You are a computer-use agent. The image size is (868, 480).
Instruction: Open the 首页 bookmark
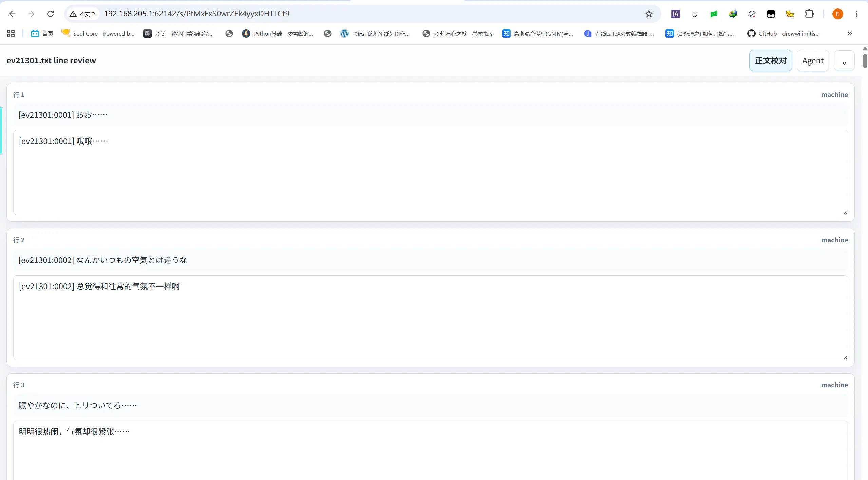(42, 33)
